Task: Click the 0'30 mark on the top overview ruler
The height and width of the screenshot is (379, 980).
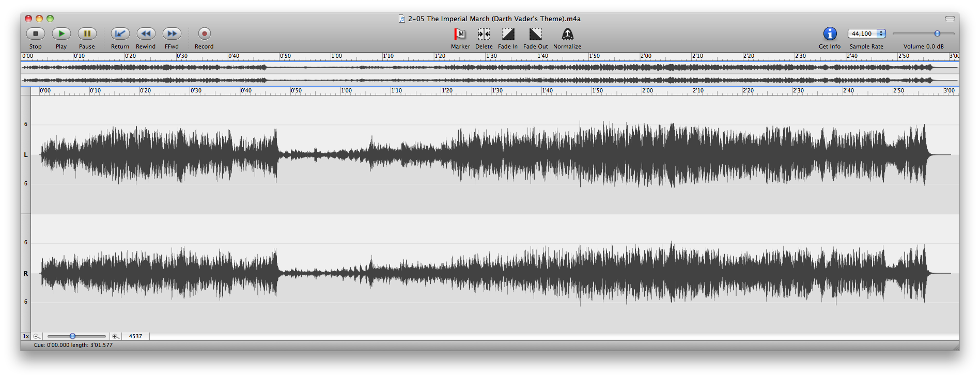Action: (182, 56)
